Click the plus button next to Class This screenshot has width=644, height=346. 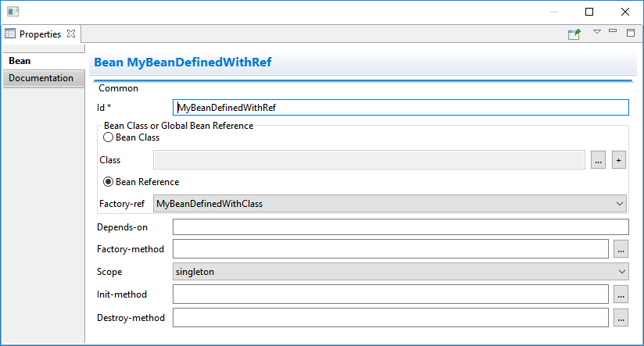click(619, 160)
